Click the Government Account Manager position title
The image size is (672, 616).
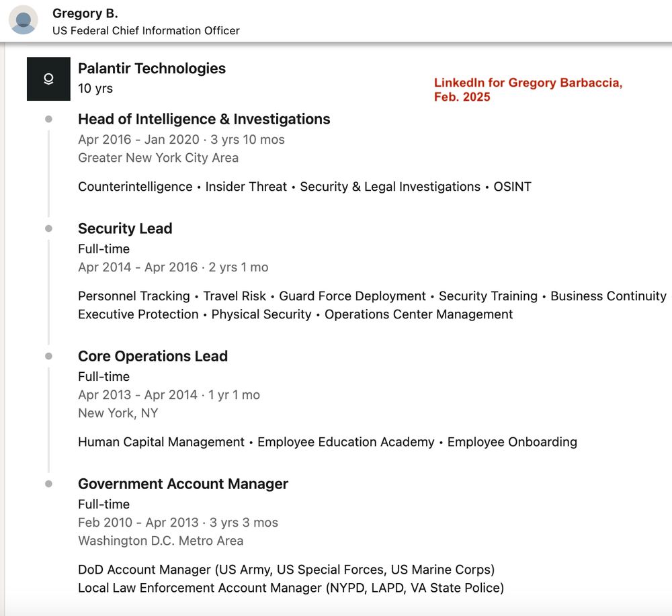pos(183,484)
